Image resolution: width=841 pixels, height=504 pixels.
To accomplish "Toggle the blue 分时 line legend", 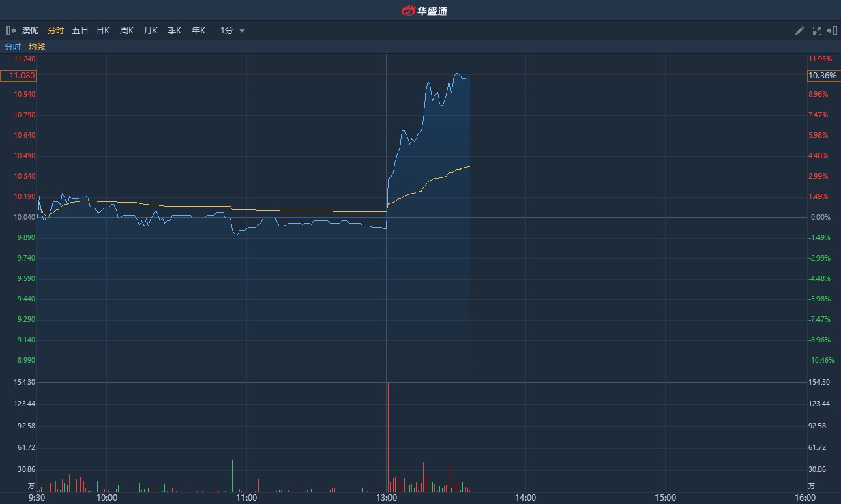I will (x=13, y=47).
